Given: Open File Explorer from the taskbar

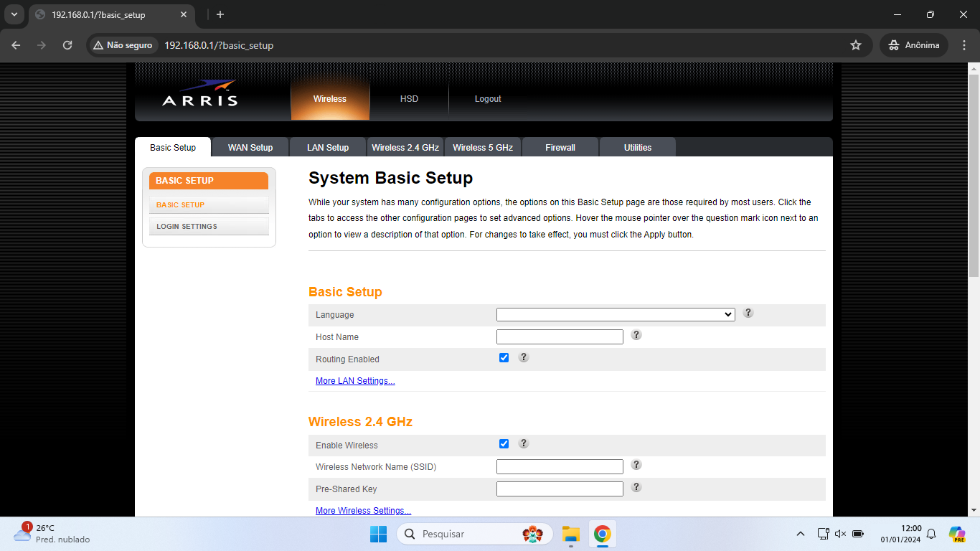Looking at the screenshot, I should point(571,534).
